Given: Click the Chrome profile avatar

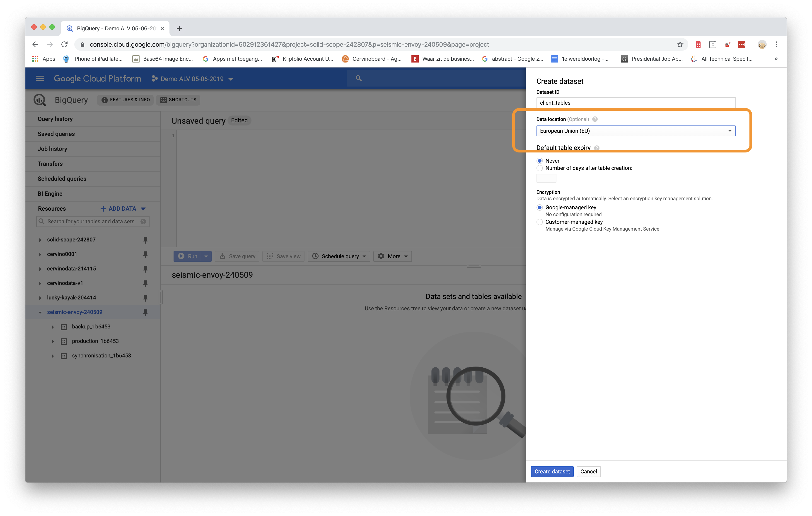Looking at the screenshot, I should (x=762, y=44).
